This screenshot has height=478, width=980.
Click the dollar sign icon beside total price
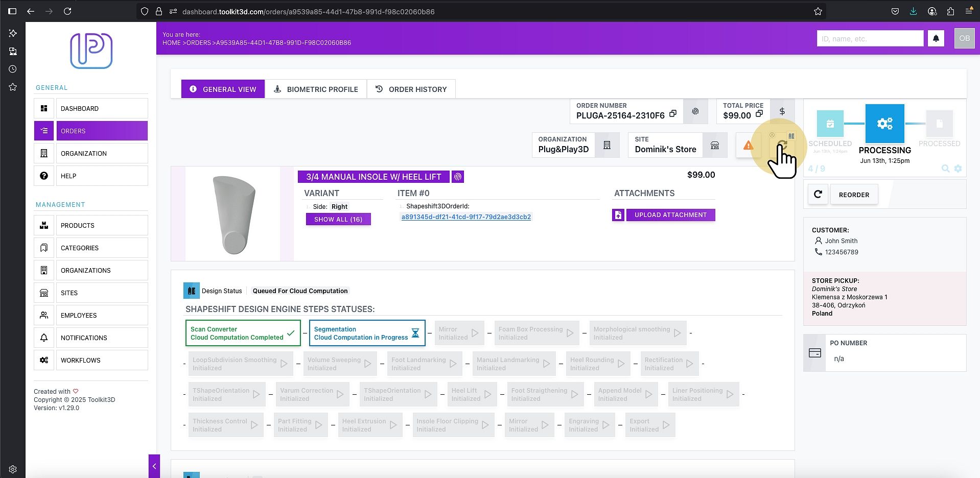(782, 111)
